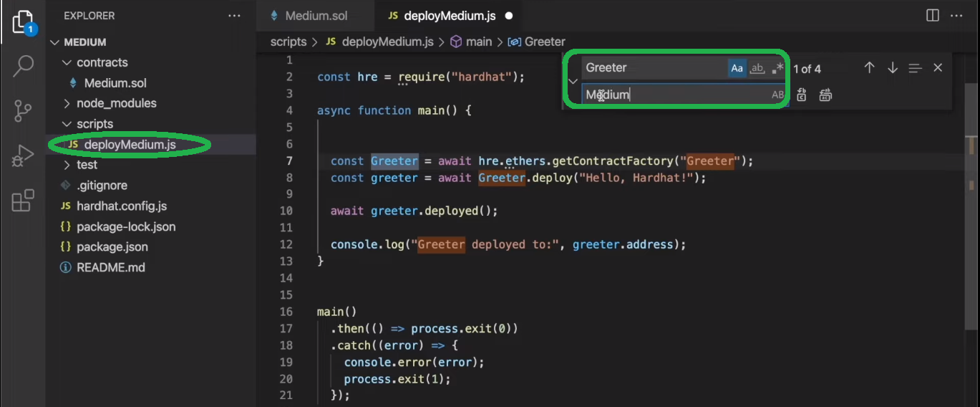Click the unsaved dot on deployMedium.js tab
The image size is (980, 407).
pyautogui.click(x=508, y=15)
